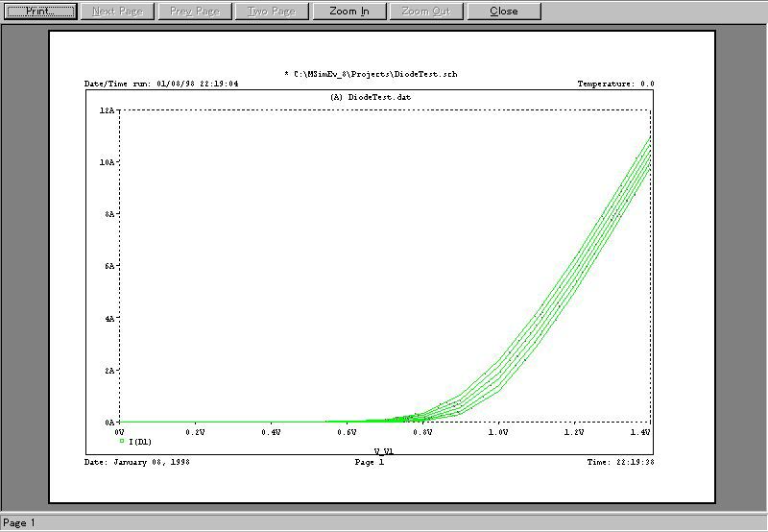
Task: Click the Date/Time run header text
Action: pos(161,85)
